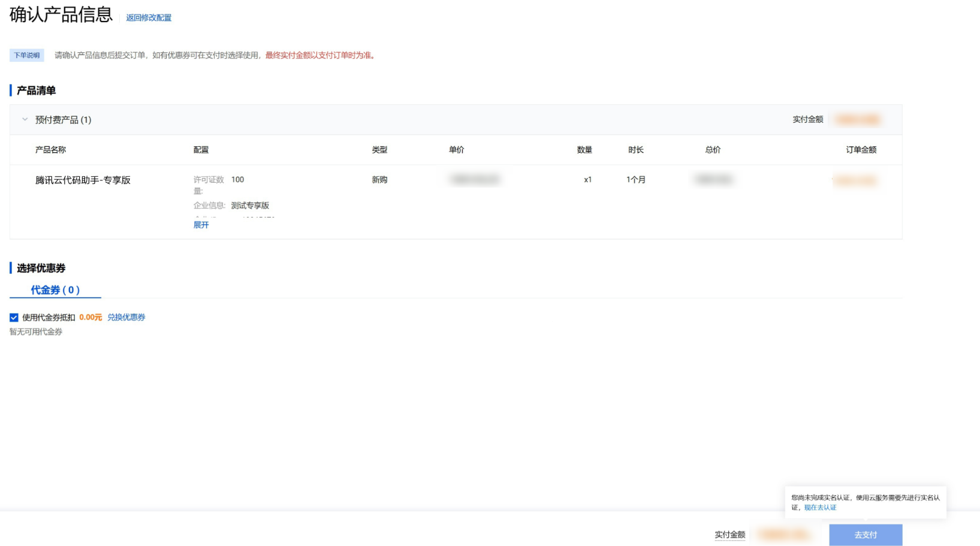Click the 下单说明 tag
Viewport: 980px width, 546px height.
[x=27, y=55]
